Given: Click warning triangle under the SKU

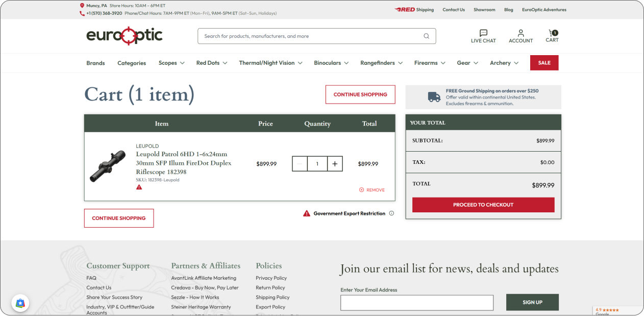Looking at the screenshot, I should coord(139,187).
